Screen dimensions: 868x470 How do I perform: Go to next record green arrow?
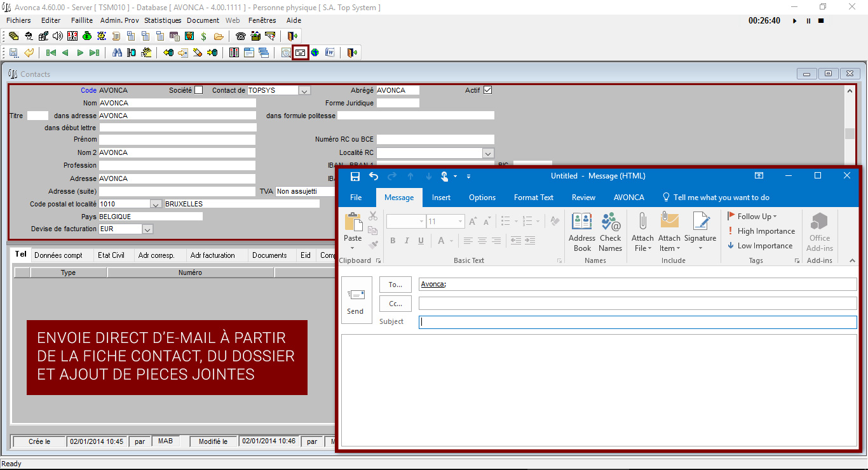point(80,53)
